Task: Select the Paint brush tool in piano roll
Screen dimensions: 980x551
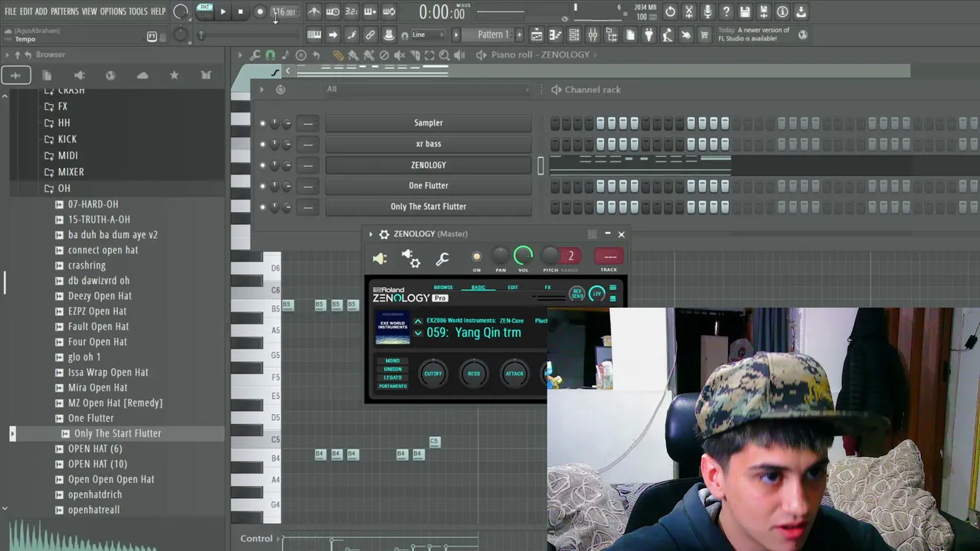Action: point(353,55)
